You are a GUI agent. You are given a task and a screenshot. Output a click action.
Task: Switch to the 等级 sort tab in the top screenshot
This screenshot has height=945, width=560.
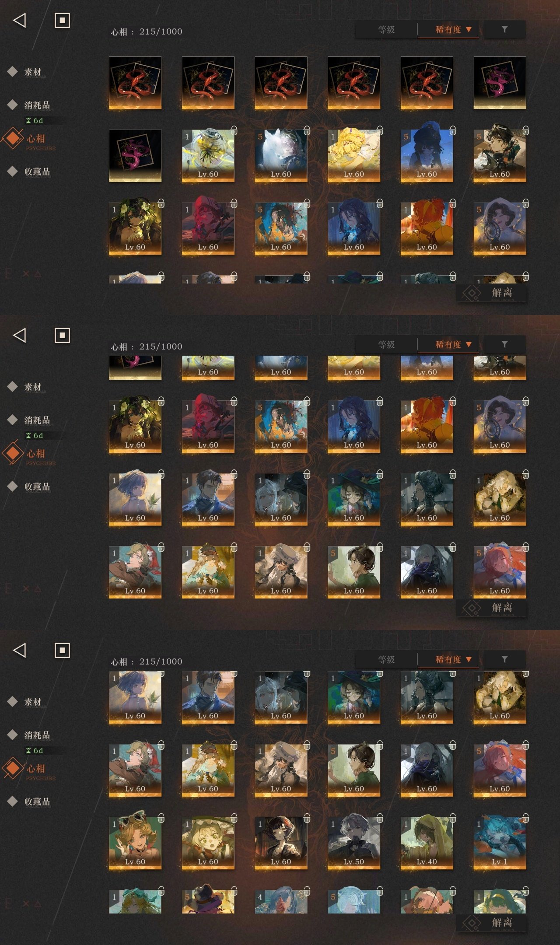coord(387,29)
